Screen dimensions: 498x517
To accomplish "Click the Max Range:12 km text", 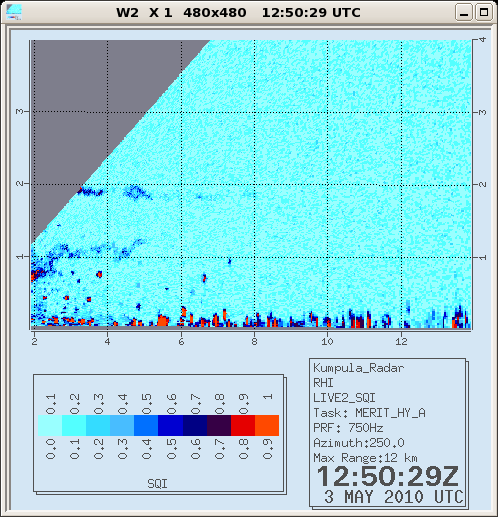I will click(x=365, y=458).
